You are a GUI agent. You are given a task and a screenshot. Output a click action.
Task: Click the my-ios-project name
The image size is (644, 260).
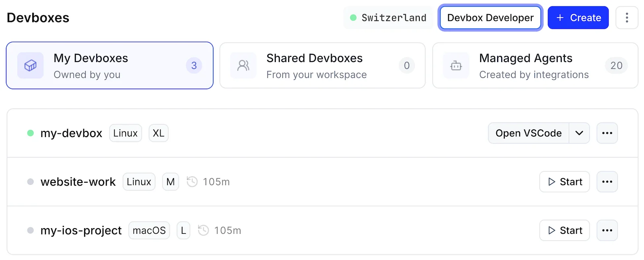[81, 231]
